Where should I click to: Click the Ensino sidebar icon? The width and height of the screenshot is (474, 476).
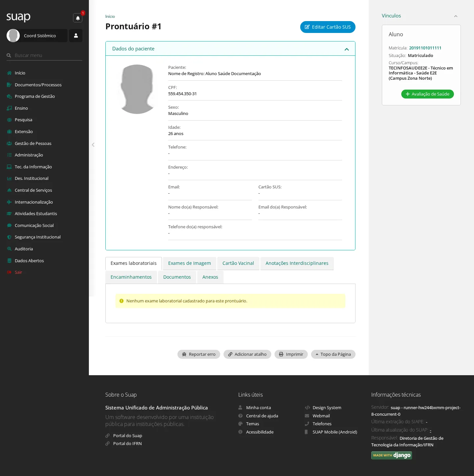(x=9, y=108)
